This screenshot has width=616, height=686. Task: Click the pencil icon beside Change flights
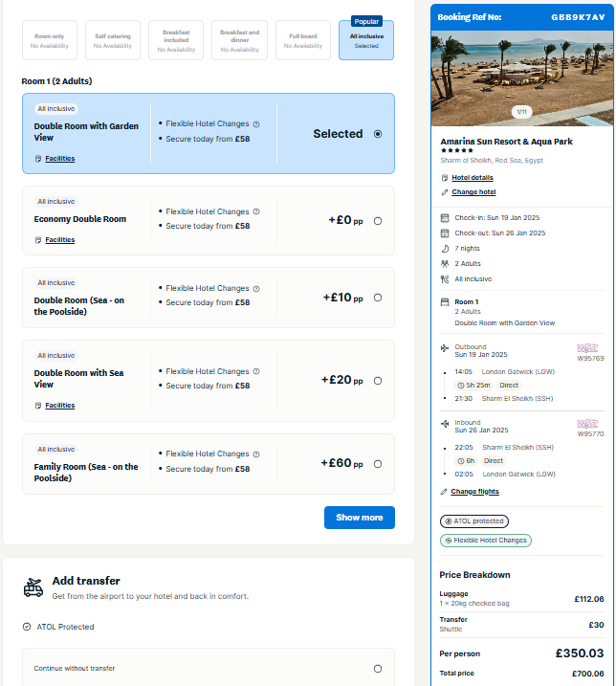click(x=444, y=492)
